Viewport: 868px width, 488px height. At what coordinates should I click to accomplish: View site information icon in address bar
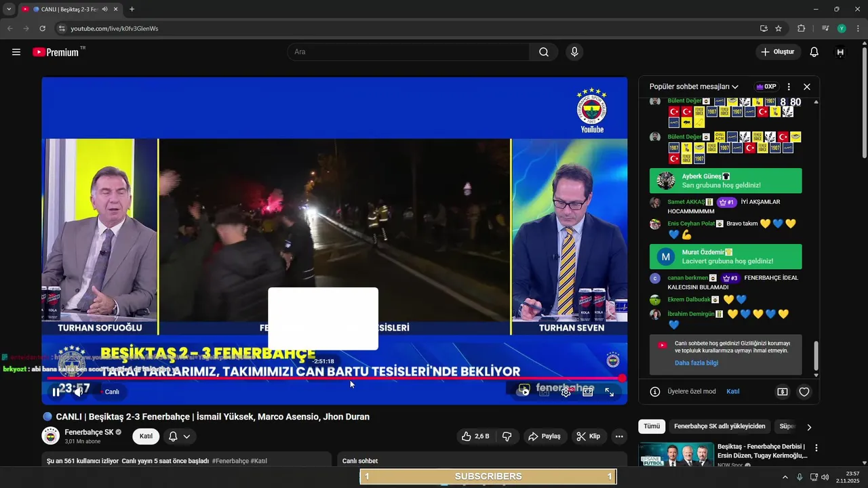(61, 28)
